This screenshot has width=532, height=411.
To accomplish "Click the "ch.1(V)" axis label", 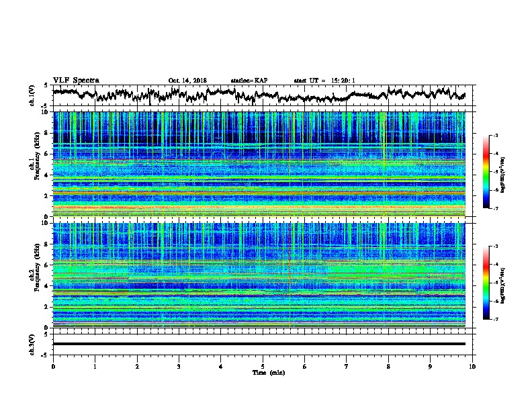I will [32, 95].
